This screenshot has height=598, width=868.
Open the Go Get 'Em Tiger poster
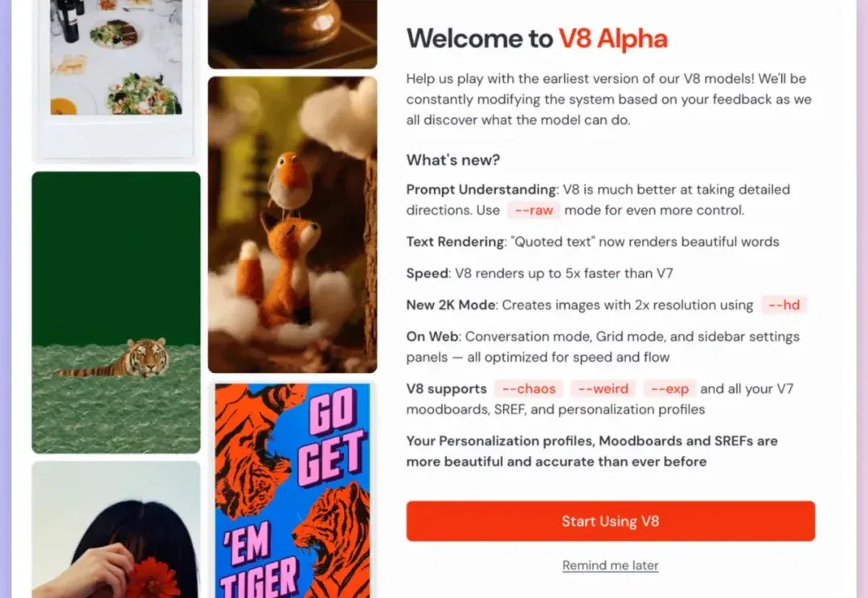(x=293, y=490)
